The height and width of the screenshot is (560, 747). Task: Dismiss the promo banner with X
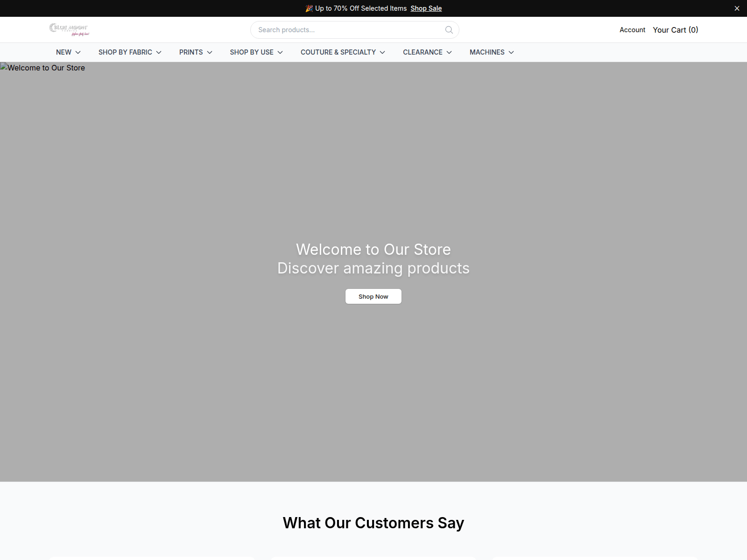click(x=737, y=8)
